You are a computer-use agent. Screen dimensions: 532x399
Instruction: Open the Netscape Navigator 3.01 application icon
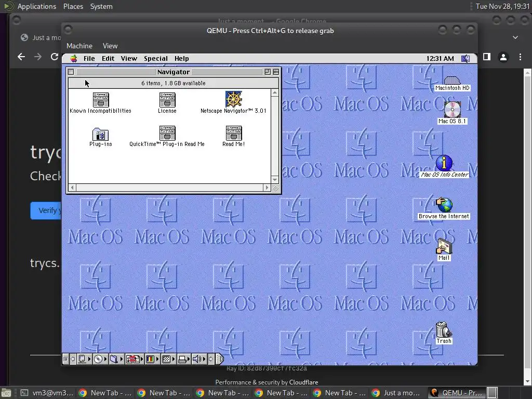coord(234,99)
